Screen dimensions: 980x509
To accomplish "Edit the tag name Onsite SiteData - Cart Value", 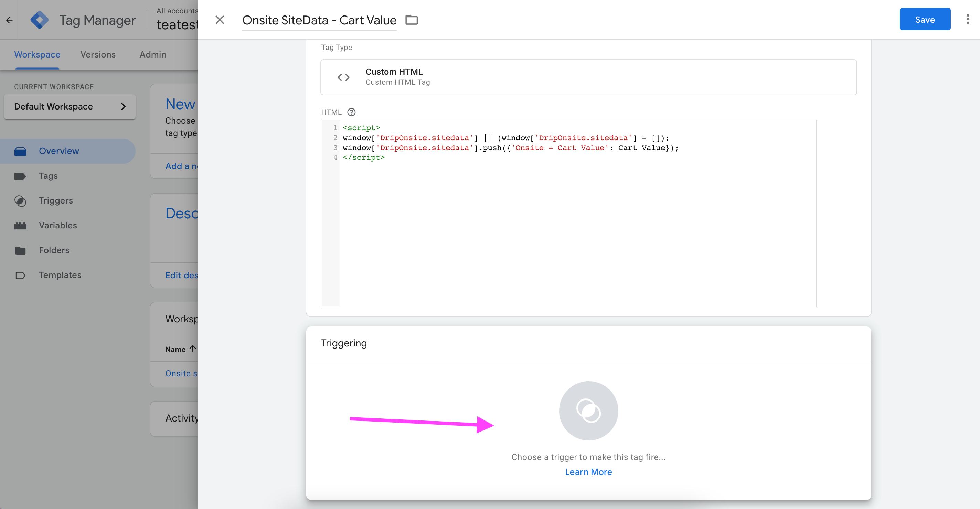I will click(319, 20).
